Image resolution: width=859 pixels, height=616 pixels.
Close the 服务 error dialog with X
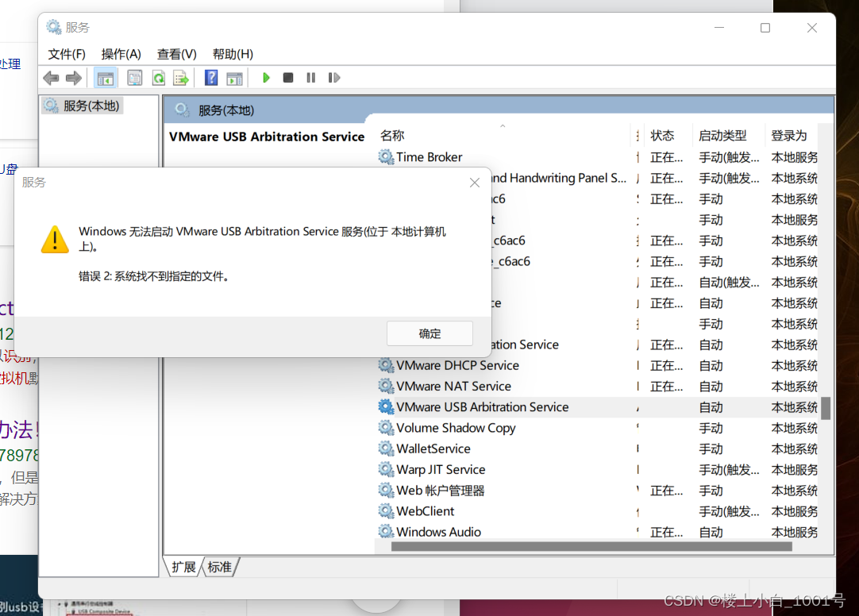point(475,183)
